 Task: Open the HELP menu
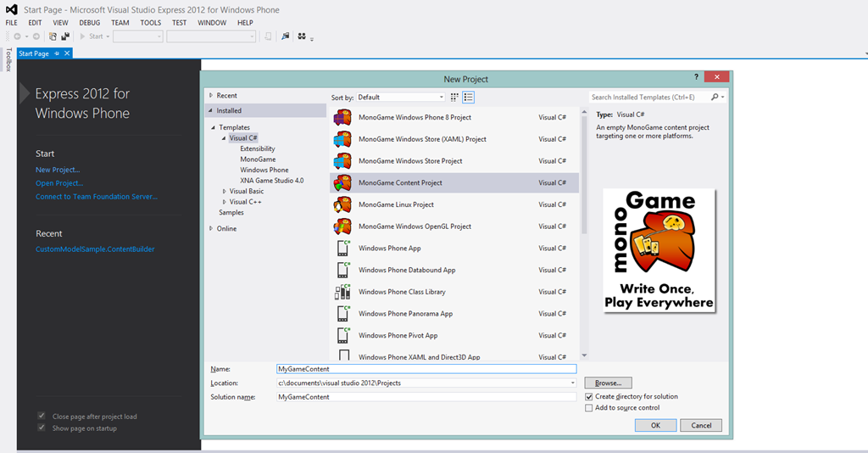(245, 23)
